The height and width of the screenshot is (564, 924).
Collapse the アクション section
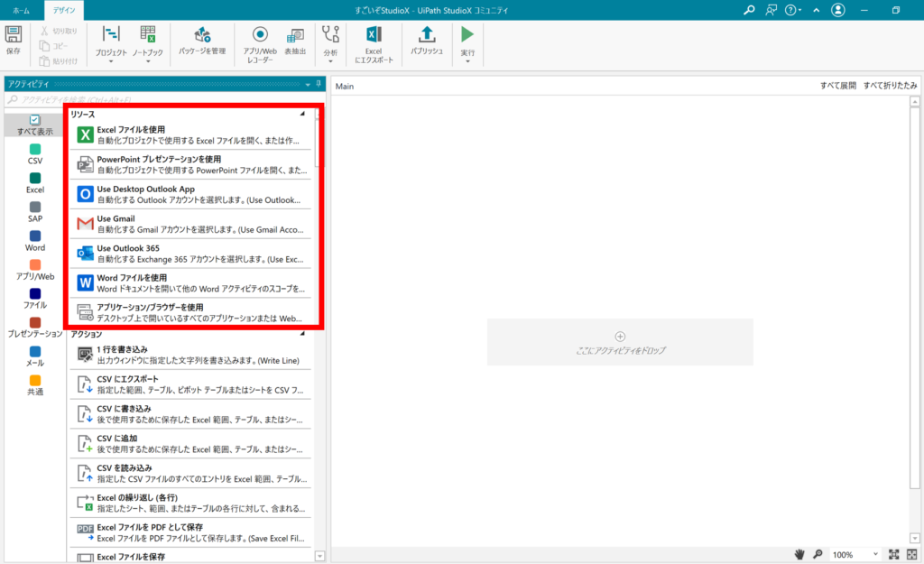pyautogui.click(x=302, y=334)
